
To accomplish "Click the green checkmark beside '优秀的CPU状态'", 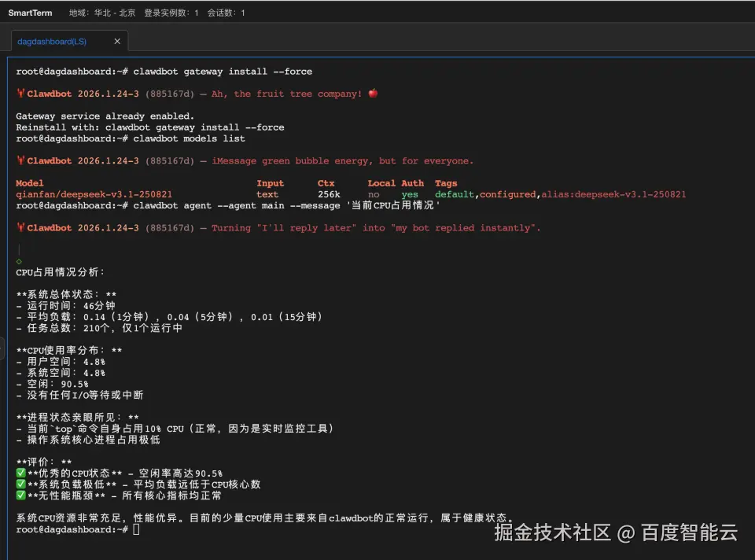I will (20, 473).
